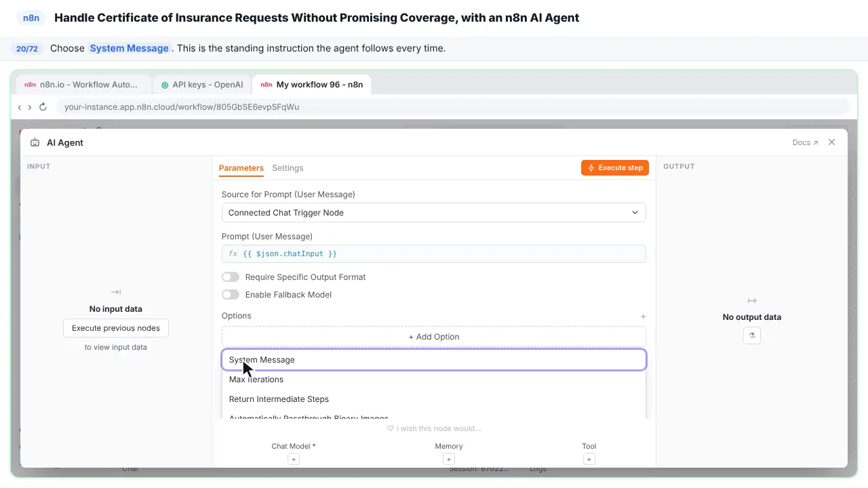The width and height of the screenshot is (868, 488).
Task: Click the browser back arrow
Action: 20,107
